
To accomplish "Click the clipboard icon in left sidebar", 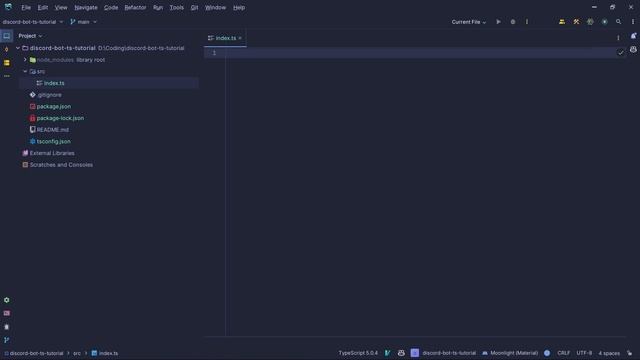I will (x=7, y=327).
